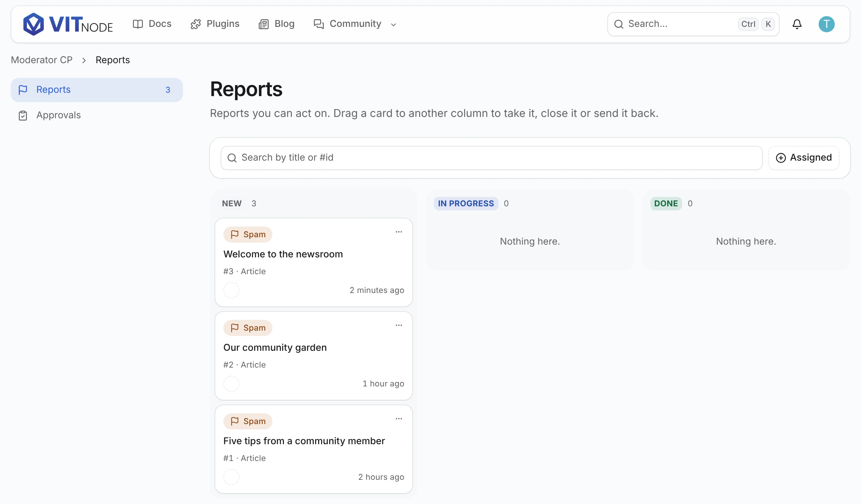Click the Reports count badge 3
The height and width of the screenshot is (504, 861).
tap(168, 90)
